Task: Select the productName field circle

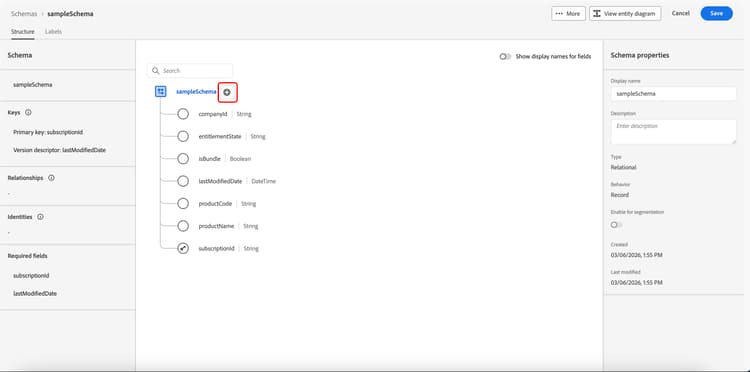Action: 183,226
